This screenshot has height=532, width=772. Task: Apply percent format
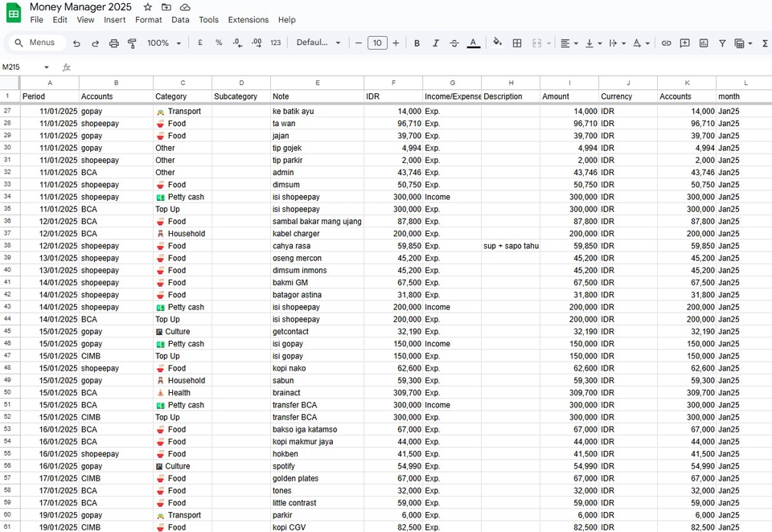(x=219, y=43)
